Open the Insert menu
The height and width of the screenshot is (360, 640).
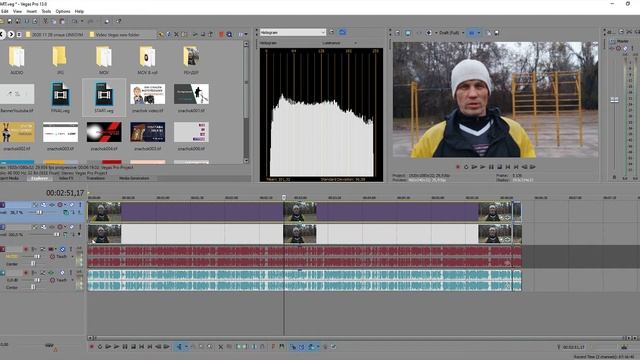31,11
